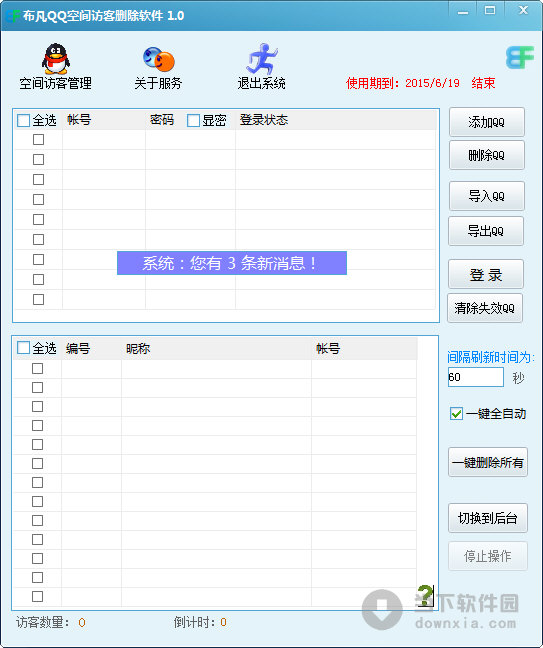
Task: Click the 停止操作 button
Action: click(x=488, y=556)
